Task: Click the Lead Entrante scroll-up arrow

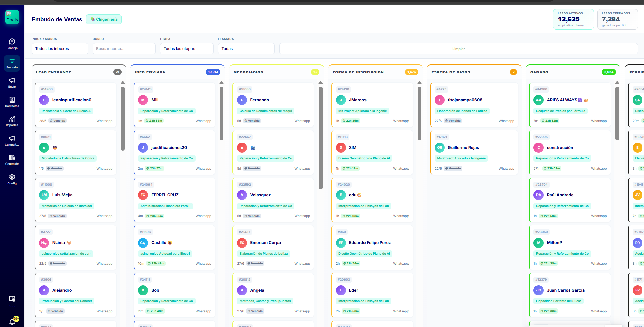Action: pyautogui.click(x=123, y=83)
